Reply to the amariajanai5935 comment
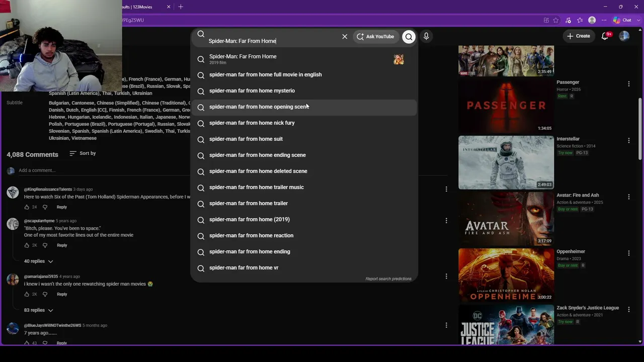The image size is (644, 362). [62, 294]
